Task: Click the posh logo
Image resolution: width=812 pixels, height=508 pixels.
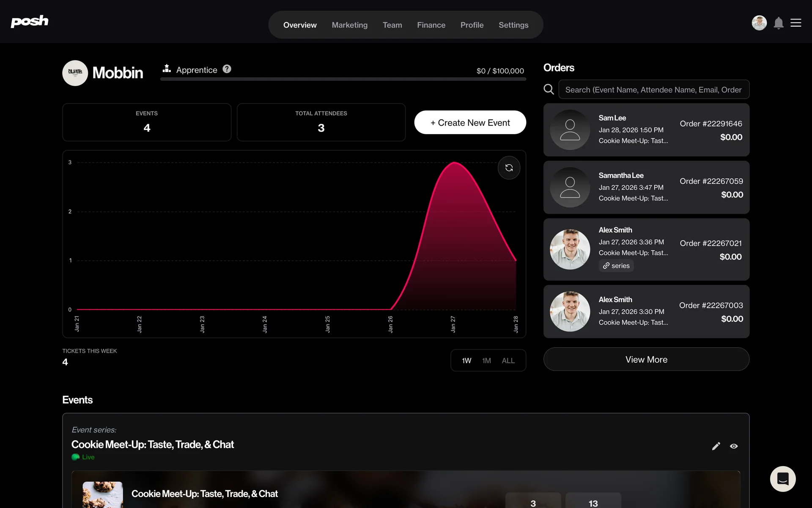Action: pos(30,21)
